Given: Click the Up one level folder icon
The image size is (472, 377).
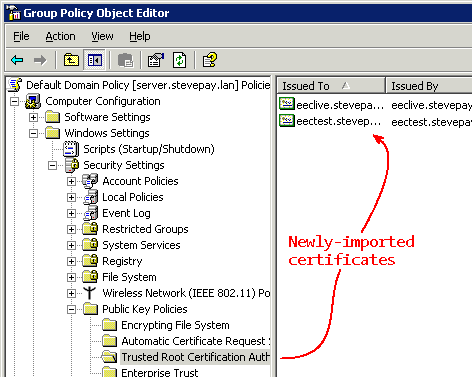Looking at the screenshot, I should click(71, 60).
